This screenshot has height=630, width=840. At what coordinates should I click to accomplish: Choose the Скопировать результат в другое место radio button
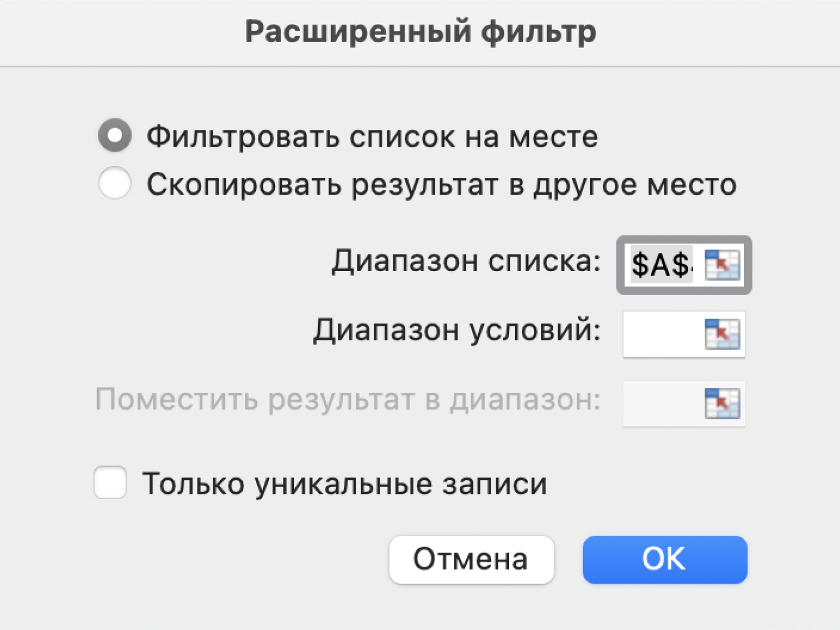[115, 183]
